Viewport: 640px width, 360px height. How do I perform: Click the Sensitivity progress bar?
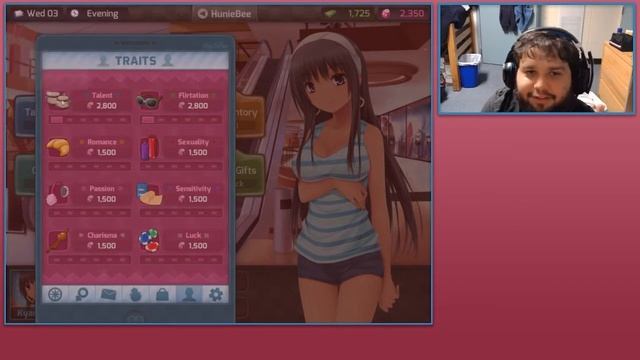[x=181, y=213]
